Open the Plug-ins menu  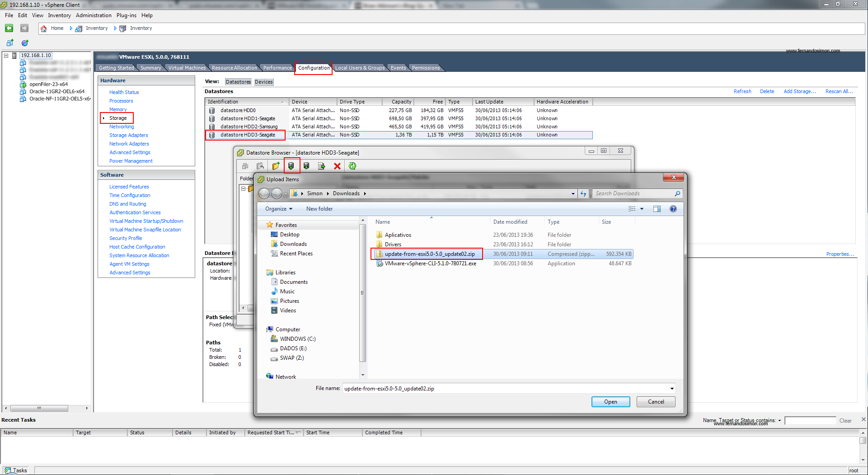pos(126,15)
